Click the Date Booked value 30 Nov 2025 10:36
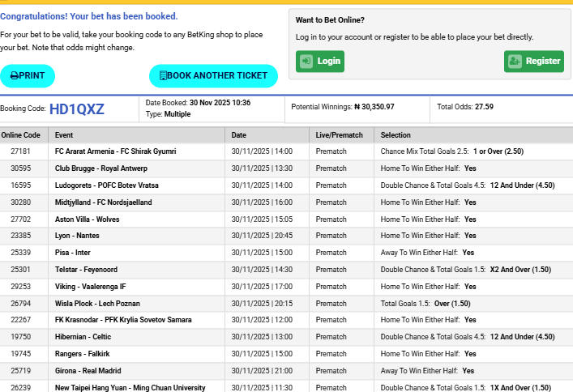Image resolution: width=573 pixels, height=392 pixels. click(x=220, y=103)
